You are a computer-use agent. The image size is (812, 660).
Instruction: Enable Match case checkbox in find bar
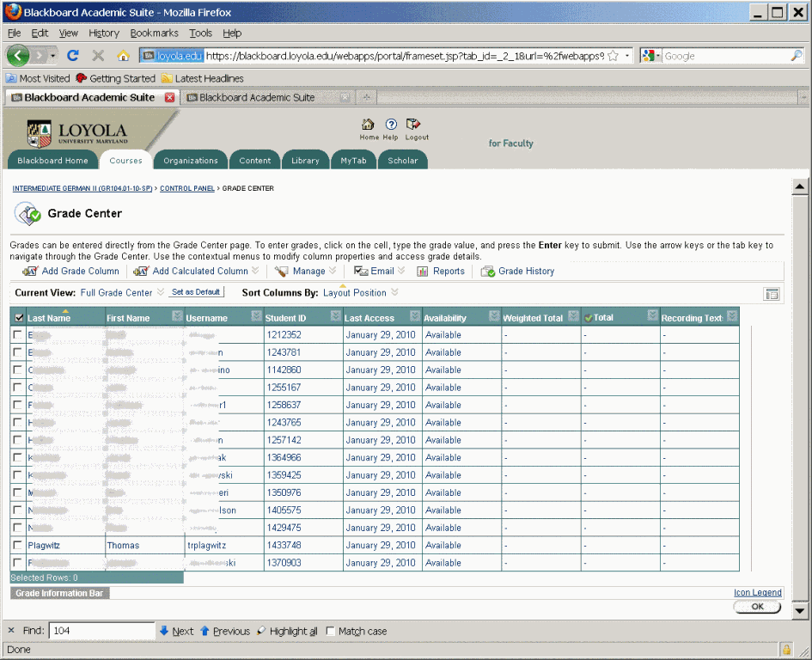[x=331, y=631]
